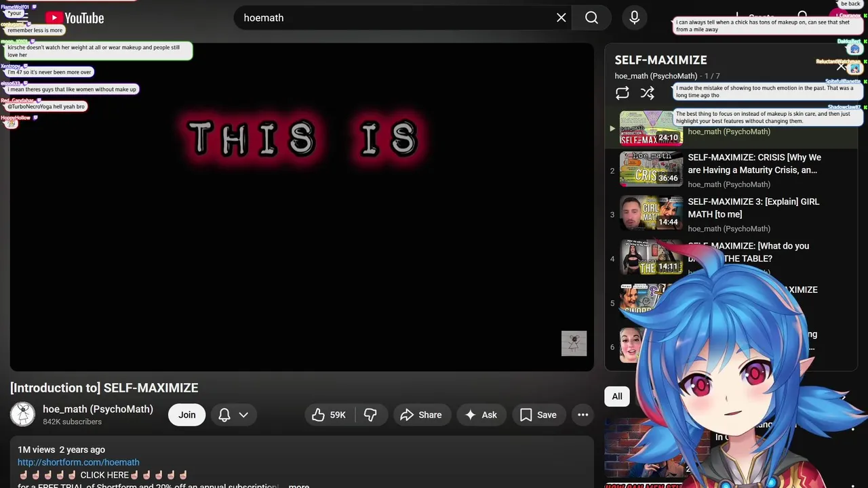Click the search box containing hoemath
The height and width of the screenshot is (488, 868).
pos(403,18)
